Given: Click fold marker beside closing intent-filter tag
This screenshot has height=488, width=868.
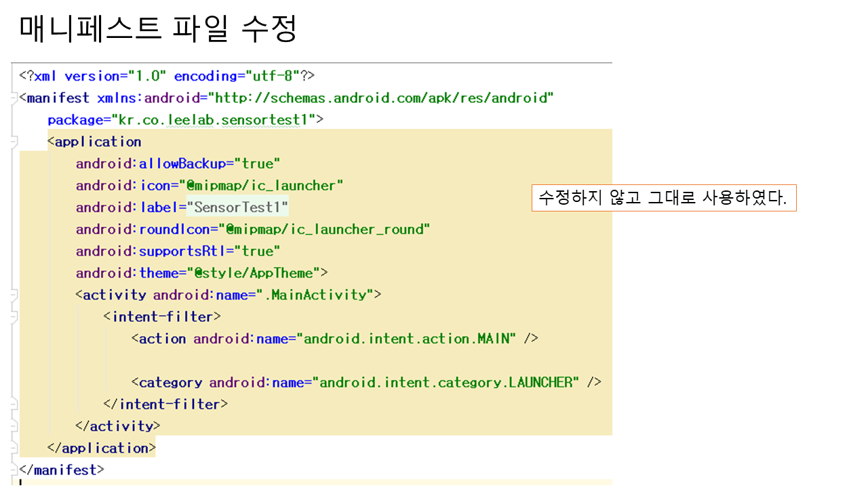Looking at the screenshot, I should click(14, 405).
